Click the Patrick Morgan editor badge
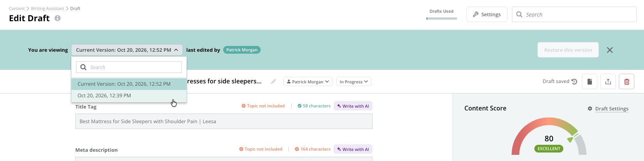The height and width of the screenshot is (161, 644). pos(242,50)
